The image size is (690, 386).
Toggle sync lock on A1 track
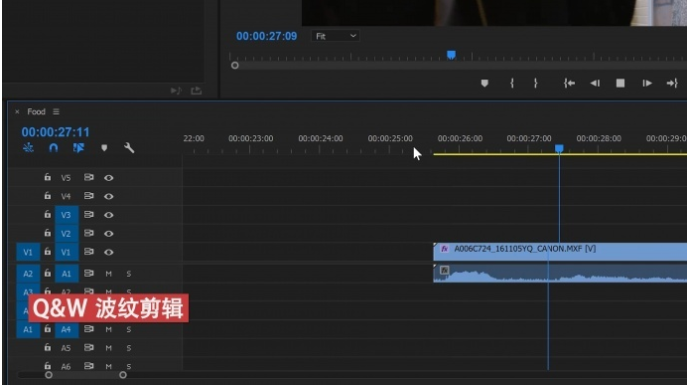[89, 273]
